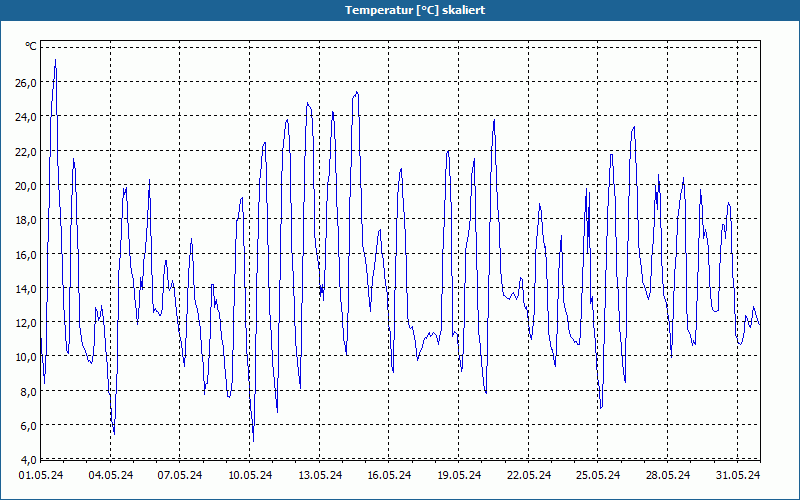The image size is (800, 500).
Task: Click the 22.05.24 date label
Action: coord(529,475)
